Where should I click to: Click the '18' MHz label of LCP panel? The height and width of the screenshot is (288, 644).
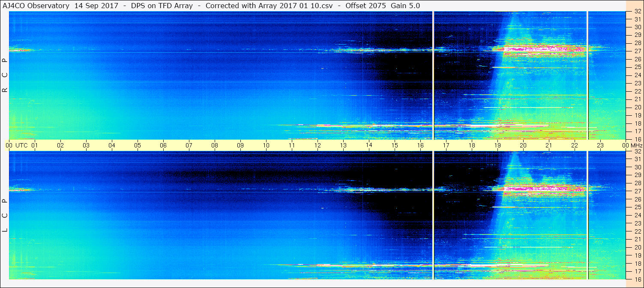[x=637, y=263]
